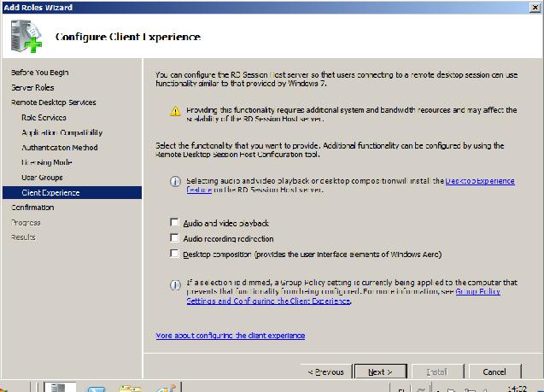Screen dimensions: 544x392
Task: Open Server Manager from the taskbar
Action: pos(60,387)
